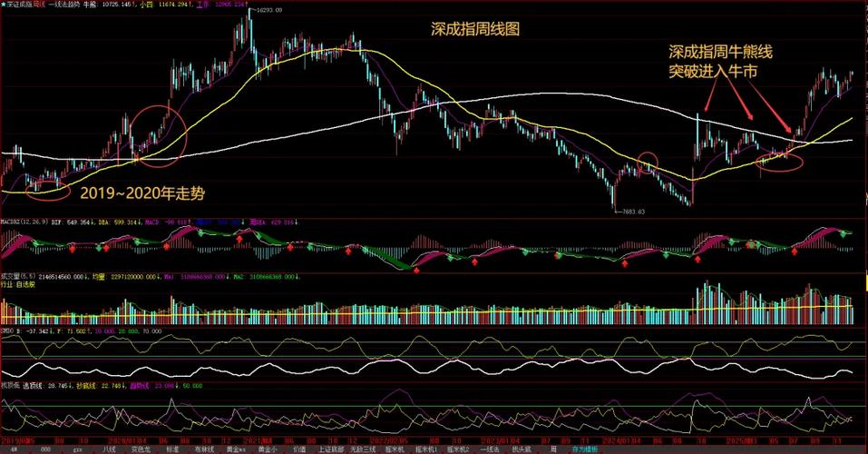The image size is (868, 454).
Task: Click the 一线法趋势 main indicator name
Action: coord(64,4)
